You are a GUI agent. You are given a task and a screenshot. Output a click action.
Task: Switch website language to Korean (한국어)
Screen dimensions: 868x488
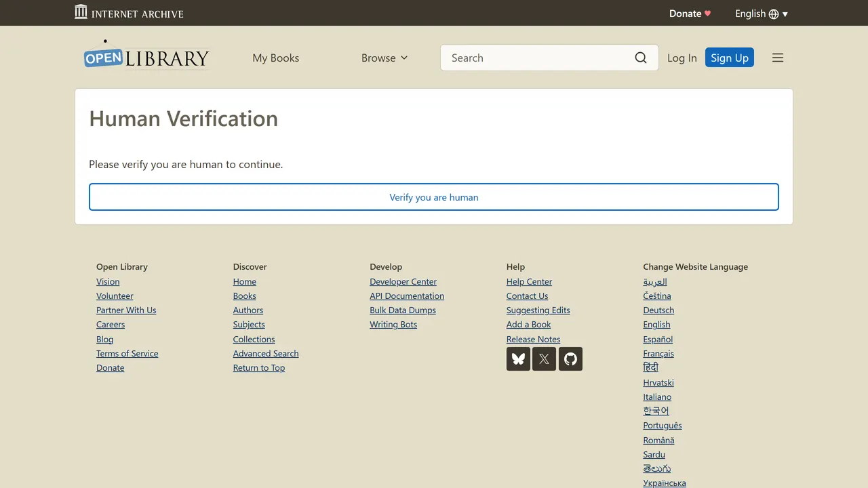coord(656,411)
